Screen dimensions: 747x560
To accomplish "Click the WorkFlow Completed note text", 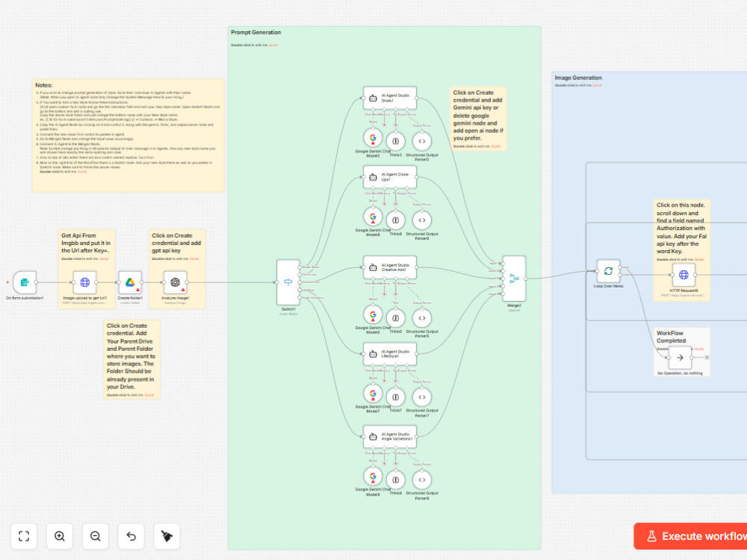I will click(x=671, y=337).
